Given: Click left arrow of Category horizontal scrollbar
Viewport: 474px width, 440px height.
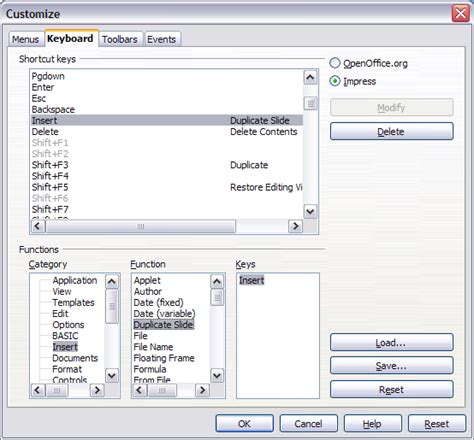Looking at the screenshot, I should 38,390.
